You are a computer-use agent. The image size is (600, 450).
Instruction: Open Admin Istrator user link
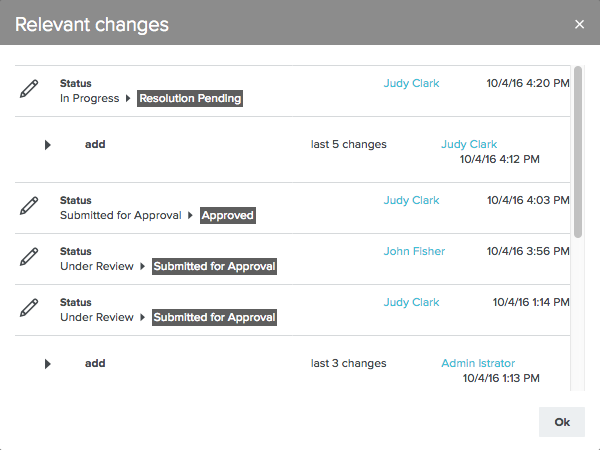pos(477,364)
